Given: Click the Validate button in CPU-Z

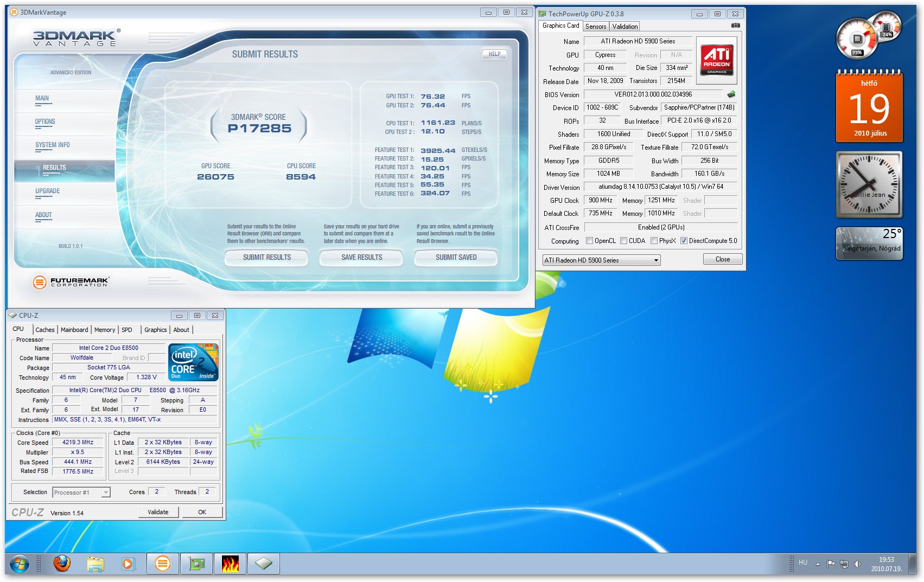Looking at the screenshot, I should pos(158,512).
